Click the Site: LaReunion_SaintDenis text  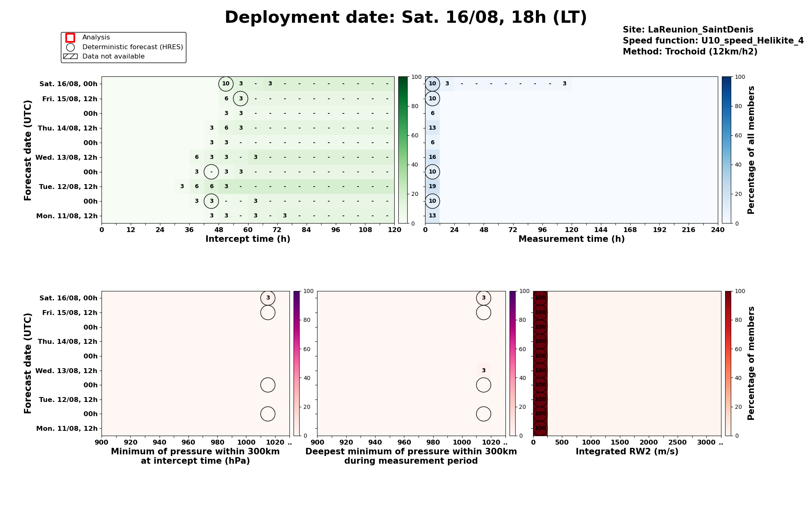pos(688,30)
